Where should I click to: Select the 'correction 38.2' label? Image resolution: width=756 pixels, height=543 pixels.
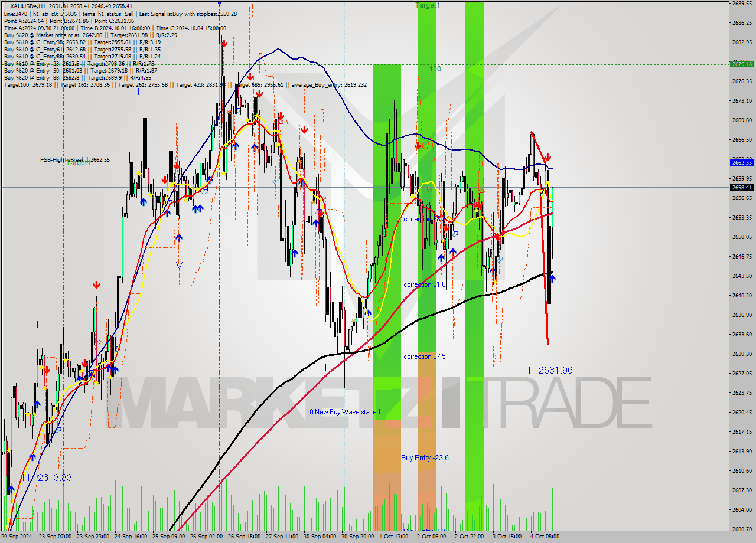424,219
